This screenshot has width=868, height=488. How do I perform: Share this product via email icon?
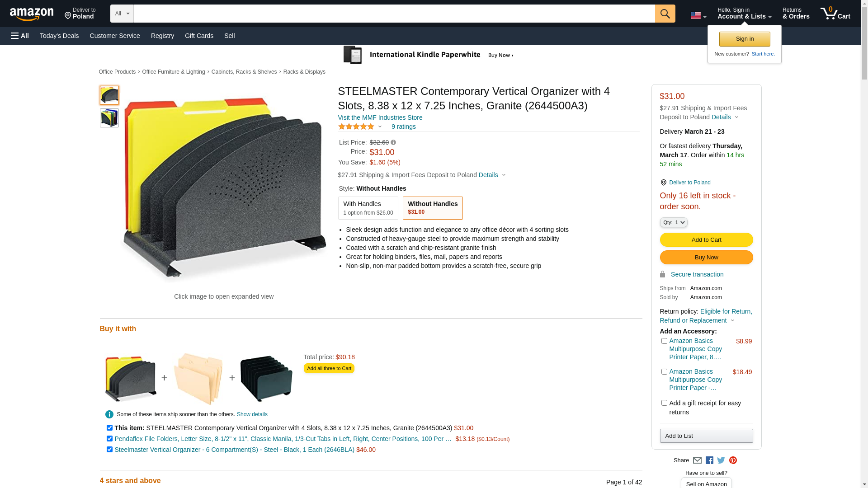pyautogui.click(x=697, y=460)
